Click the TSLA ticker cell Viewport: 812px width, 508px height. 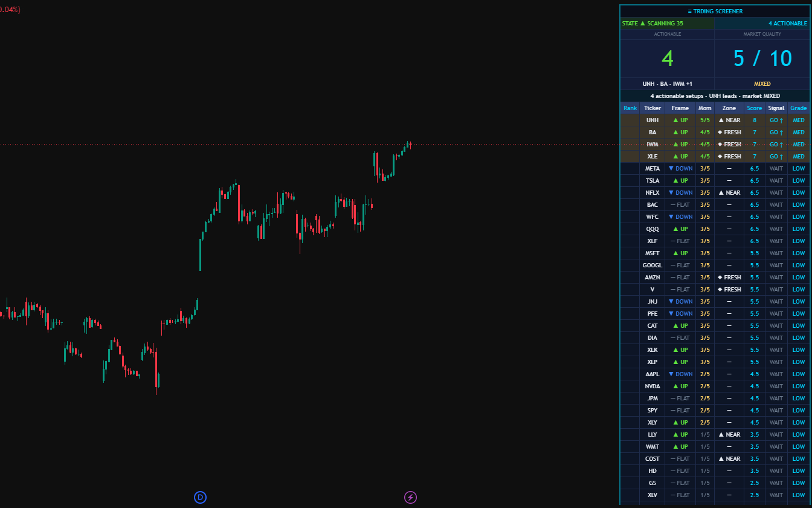652,181
